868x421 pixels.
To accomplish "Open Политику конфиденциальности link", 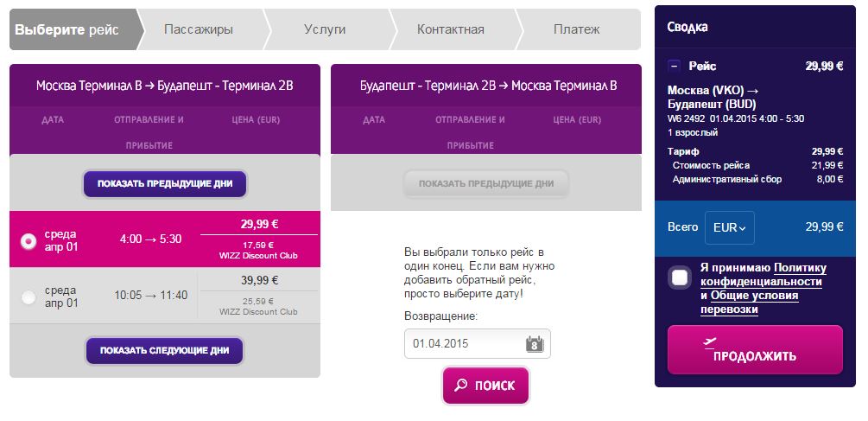I will (763, 275).
